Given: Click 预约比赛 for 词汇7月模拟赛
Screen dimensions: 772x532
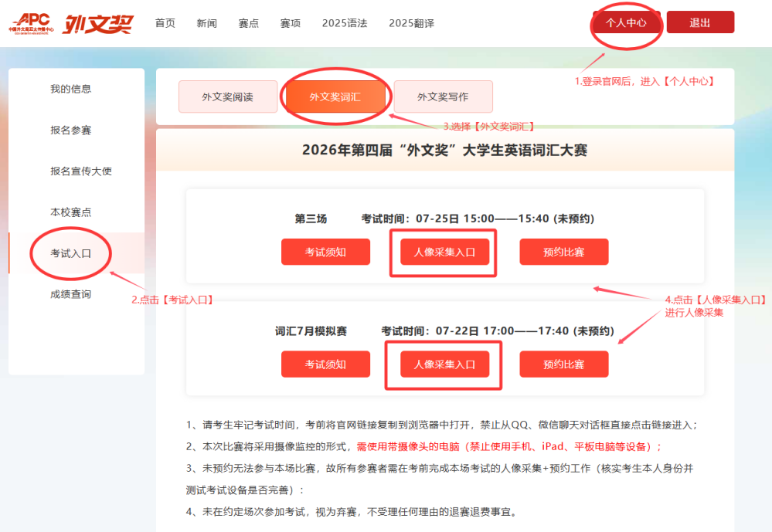Looking at the screenshot, I should click(563, 364).
